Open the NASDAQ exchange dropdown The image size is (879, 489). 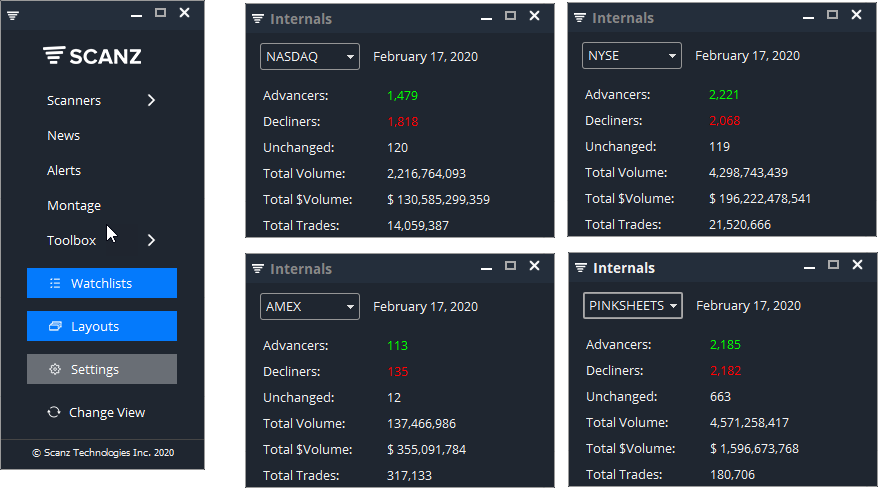pos(310,57)
